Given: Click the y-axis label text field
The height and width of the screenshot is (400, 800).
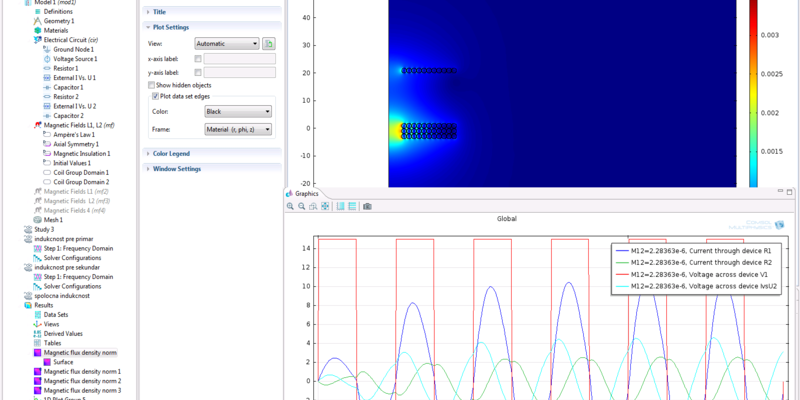Looking at the screenshot, I should point(239,73).
